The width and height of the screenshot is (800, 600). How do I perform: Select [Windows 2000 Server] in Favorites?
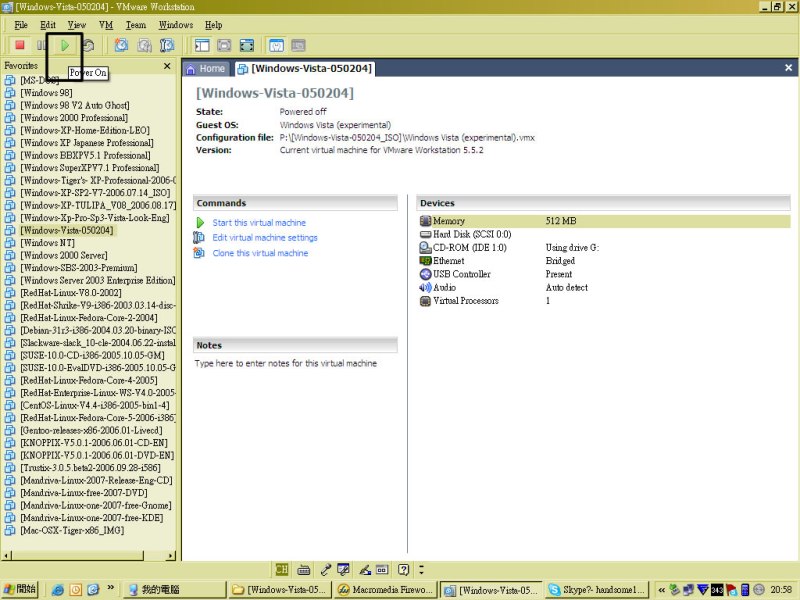[x=64, y=255]
